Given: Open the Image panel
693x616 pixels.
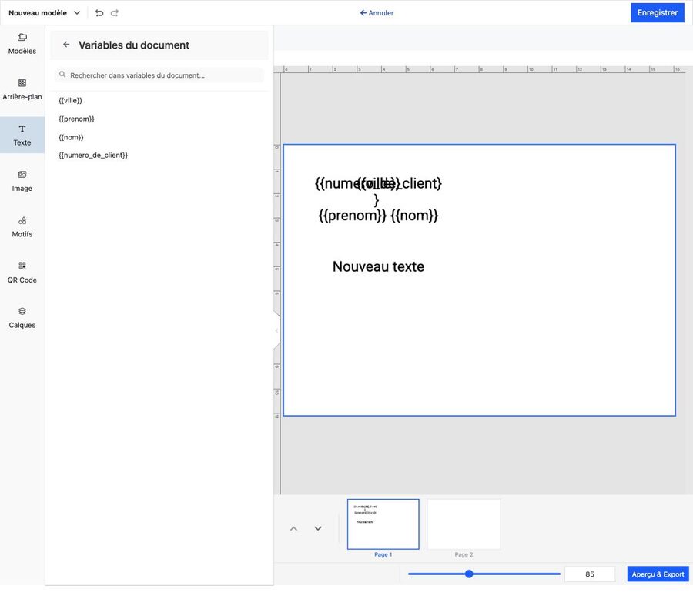Looking at the screenshot, I should coord(22,181).
